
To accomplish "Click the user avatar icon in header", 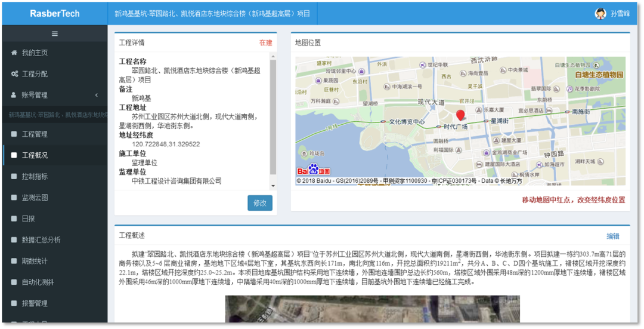I will click(x=600, y=14).
